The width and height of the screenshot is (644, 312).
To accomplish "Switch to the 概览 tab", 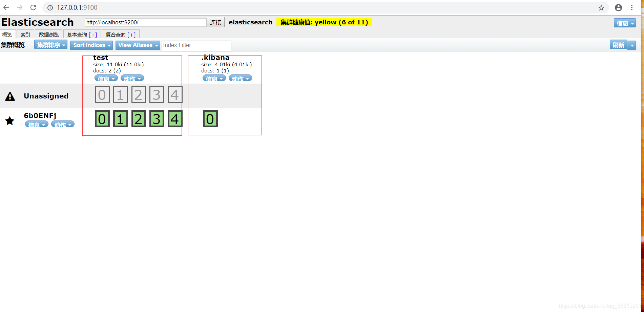I will tap(7, 35).
